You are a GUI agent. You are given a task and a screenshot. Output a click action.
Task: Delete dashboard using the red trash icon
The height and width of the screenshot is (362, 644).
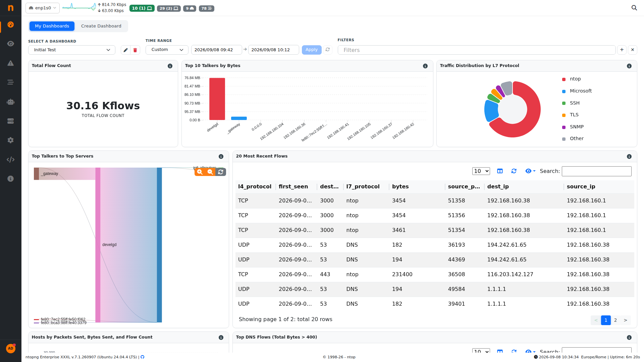(135, 50)
